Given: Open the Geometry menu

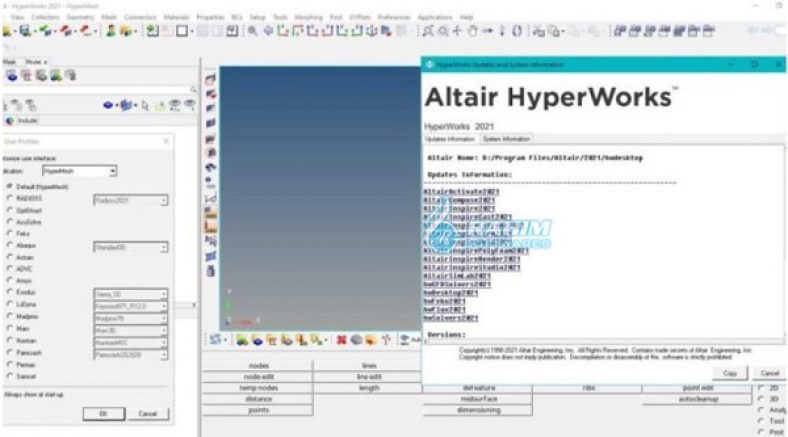Looking at the screenshot, I should (80, 17).
